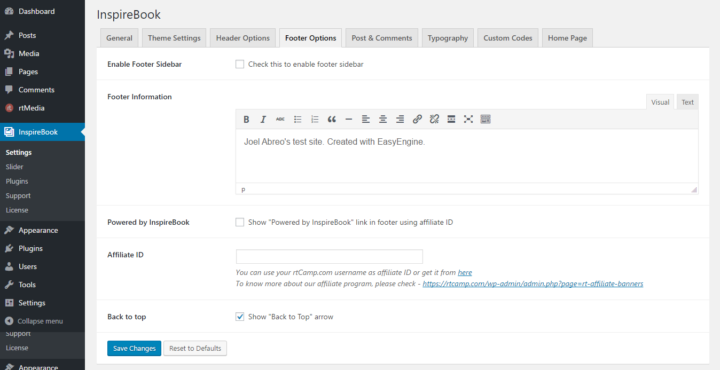The width and height of the screenshot is (720, 370).
Task: Insert a numbered list
Action: [315, 119]
